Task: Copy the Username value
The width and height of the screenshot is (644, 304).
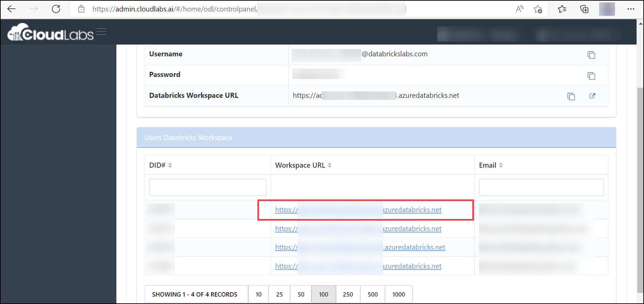Action: [591, 55]
